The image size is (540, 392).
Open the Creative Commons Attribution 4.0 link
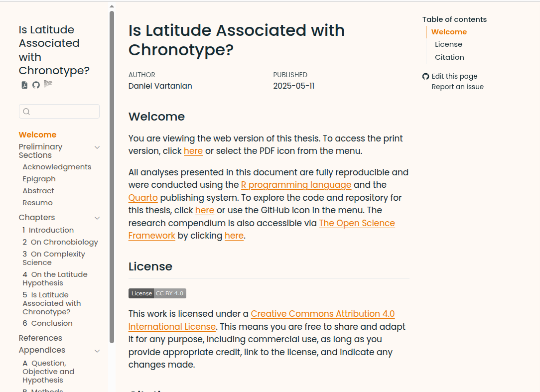(x=322, y=314)
